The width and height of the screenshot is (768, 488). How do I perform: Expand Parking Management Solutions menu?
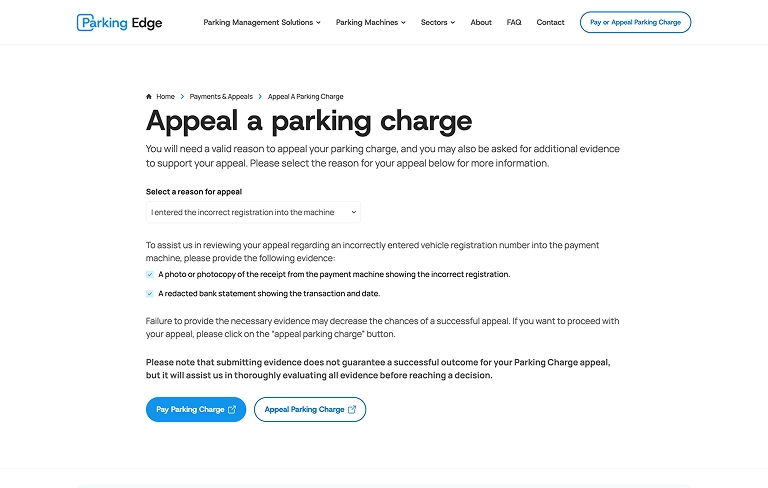click(262, 22)
